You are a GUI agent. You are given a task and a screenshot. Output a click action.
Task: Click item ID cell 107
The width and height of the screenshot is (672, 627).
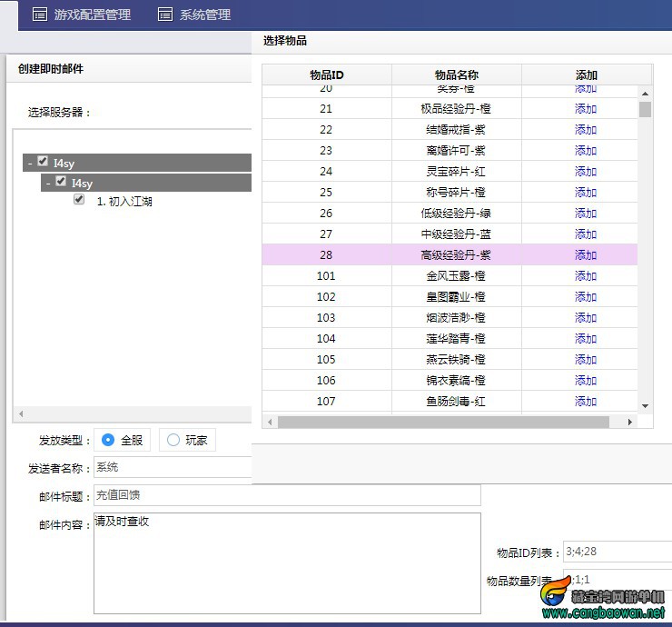click(326, 402)
